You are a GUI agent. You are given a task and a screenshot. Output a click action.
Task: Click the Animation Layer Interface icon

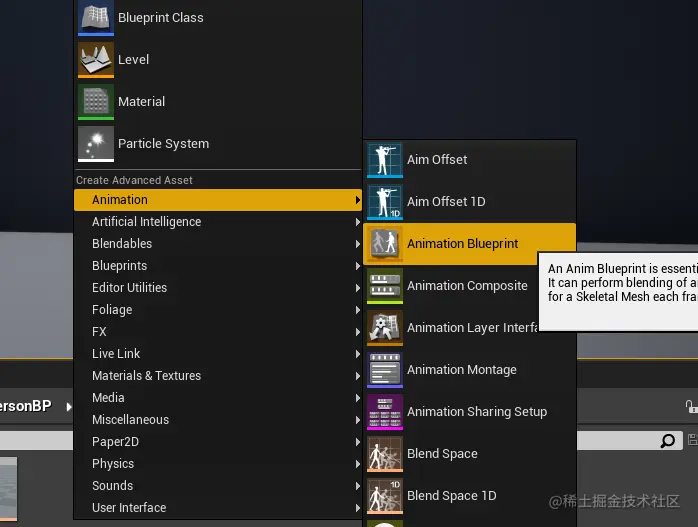pos(385,328)
